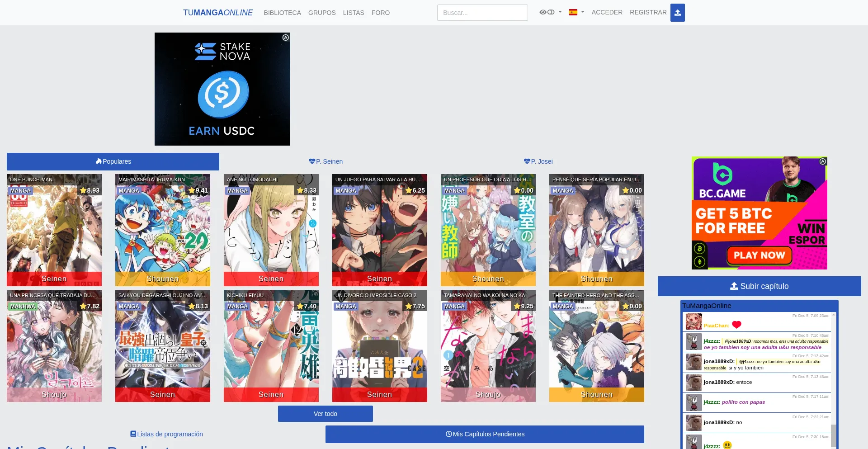Click the heart emoji in PiaaChan's message

(736, 325)
